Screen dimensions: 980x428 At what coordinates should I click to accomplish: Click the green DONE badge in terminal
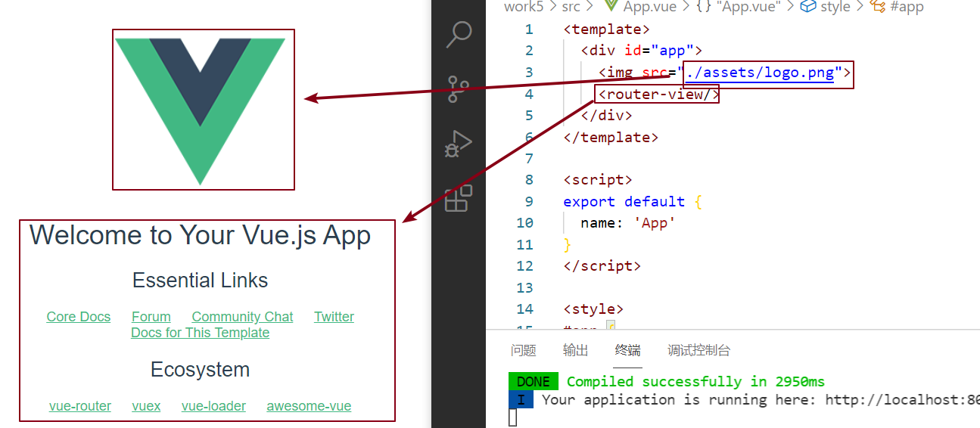point(534,382)
